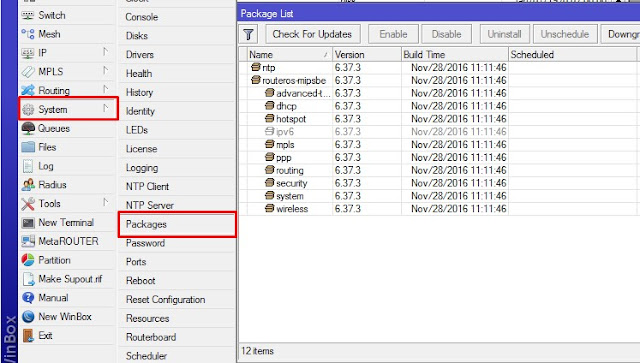This screenshot has width=640, height=363.
Task: Click the Exit door icon
Action: coord(28,336)
